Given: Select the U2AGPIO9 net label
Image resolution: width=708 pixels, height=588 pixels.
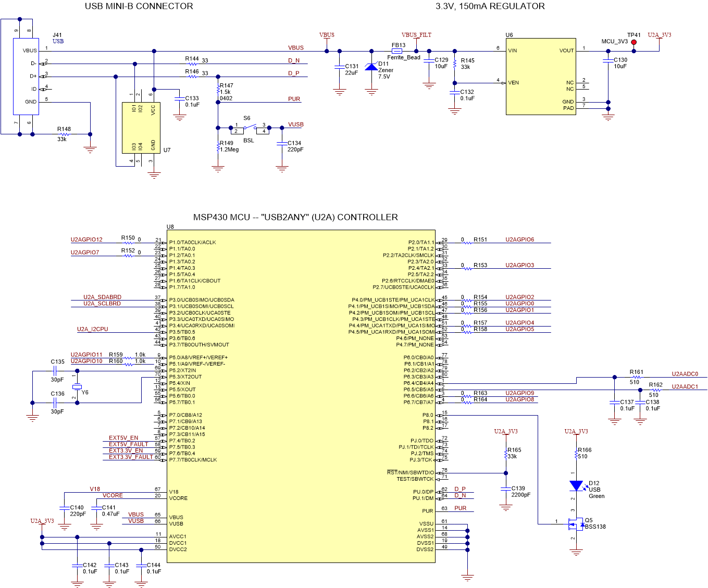Looking at the screenshot, I should pos(519,393).
